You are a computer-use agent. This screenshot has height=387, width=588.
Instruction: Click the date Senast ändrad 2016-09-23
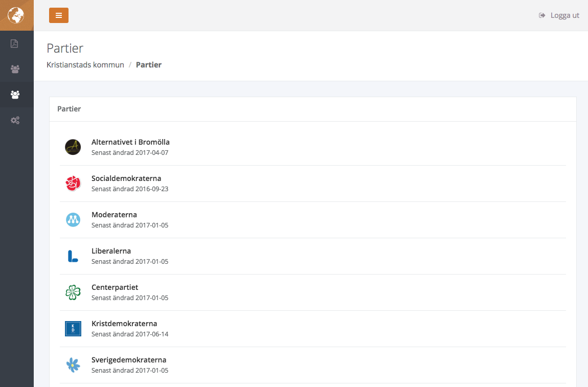coord(130,189)
